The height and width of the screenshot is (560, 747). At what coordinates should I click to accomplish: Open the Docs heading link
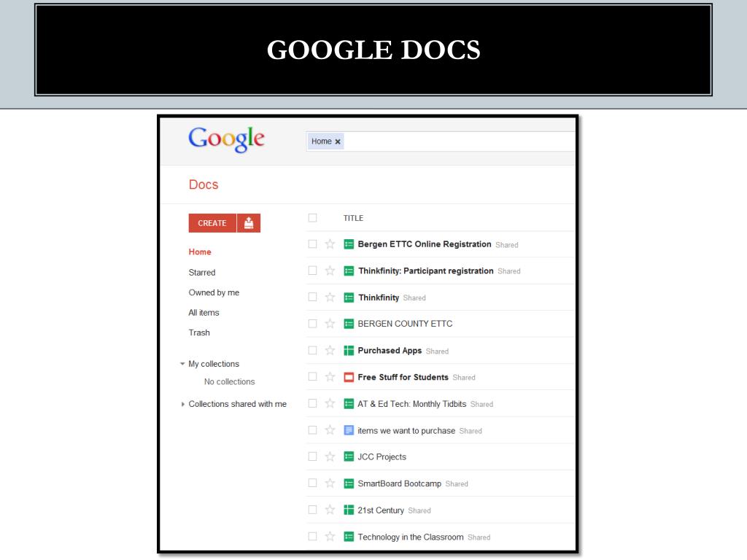[204, 184]
